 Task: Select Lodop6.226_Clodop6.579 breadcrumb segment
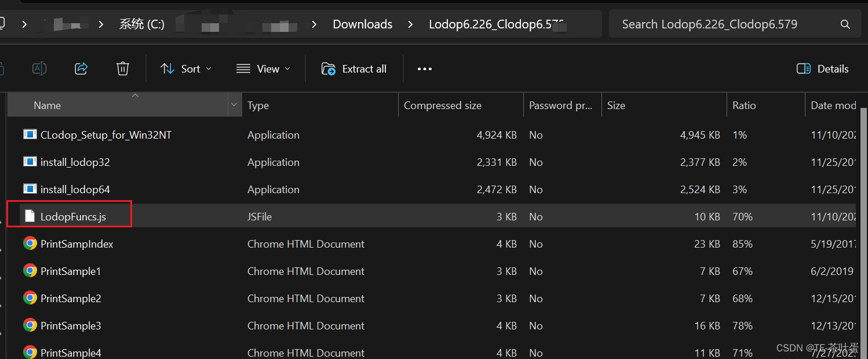coord(497,24)
